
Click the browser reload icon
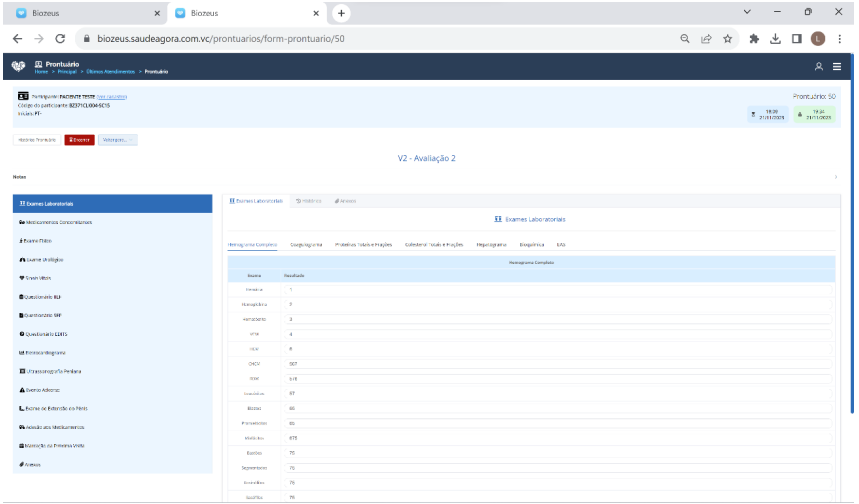click(x=60, y=38)
